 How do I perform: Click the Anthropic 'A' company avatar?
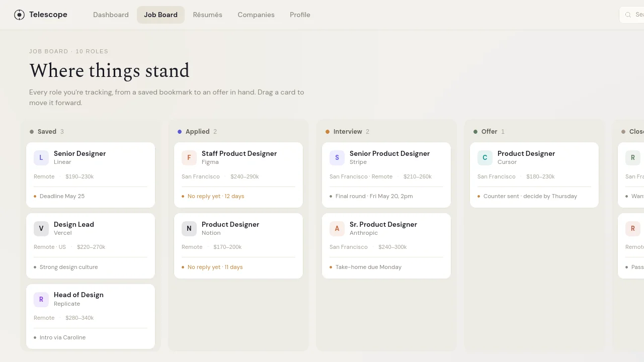[337, 228]
